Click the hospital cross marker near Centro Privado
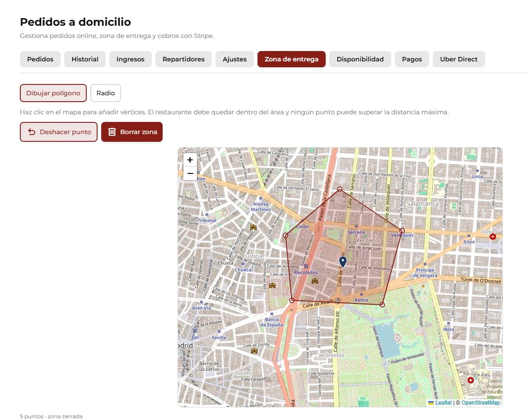Viewport: 529px width, 420px height. pyautogui.click(x=471, y=380)
